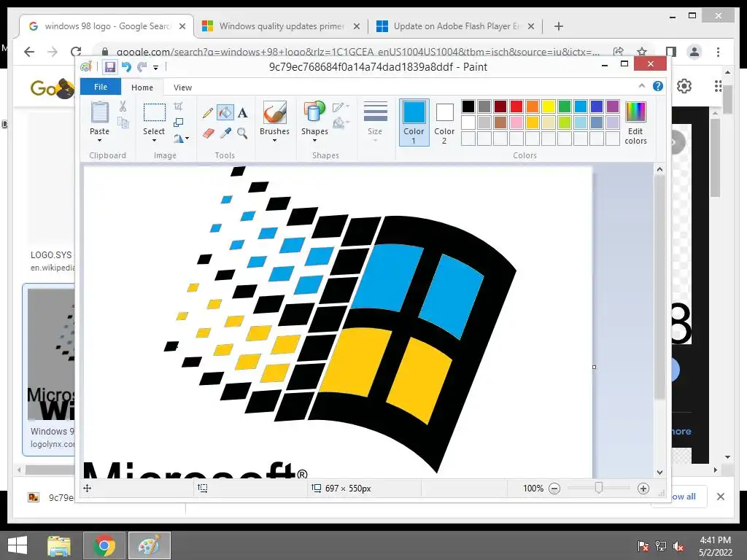
Task: Select the Color 2 button
Action: 444,122
